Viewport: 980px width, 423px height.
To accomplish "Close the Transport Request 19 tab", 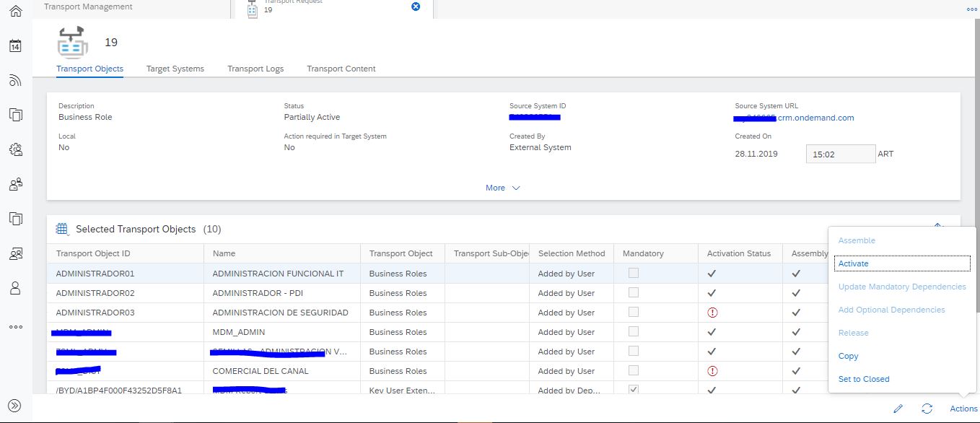I will point(416,6).
